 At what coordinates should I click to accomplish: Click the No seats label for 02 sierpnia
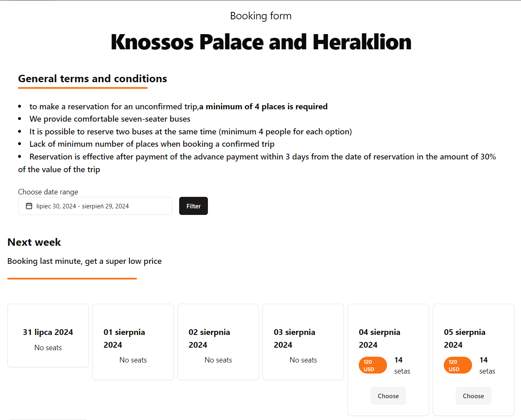tap(218, 360)
